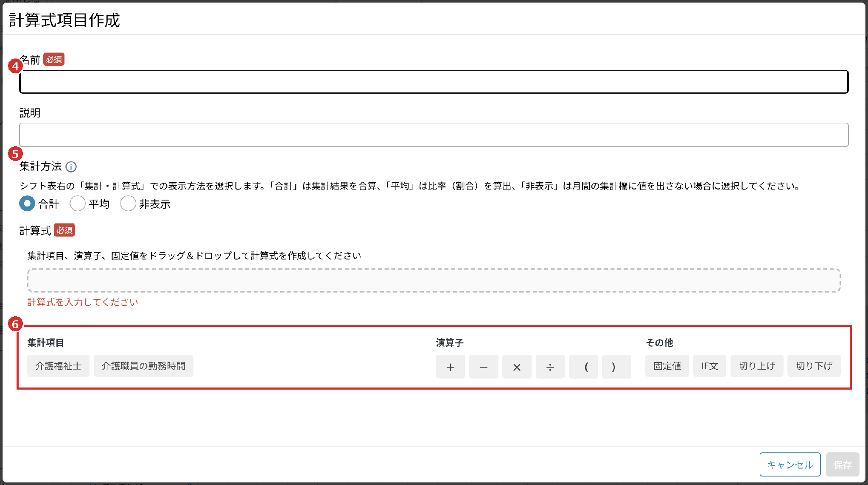This screenshot has width=868, height=485.
Task: Select the 切り上げ rounding chip
Action: 757,366
